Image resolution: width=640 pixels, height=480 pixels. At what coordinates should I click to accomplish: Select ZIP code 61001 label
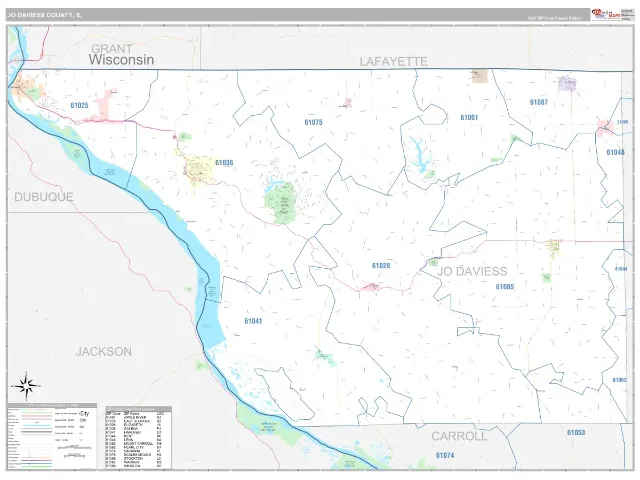469,118
